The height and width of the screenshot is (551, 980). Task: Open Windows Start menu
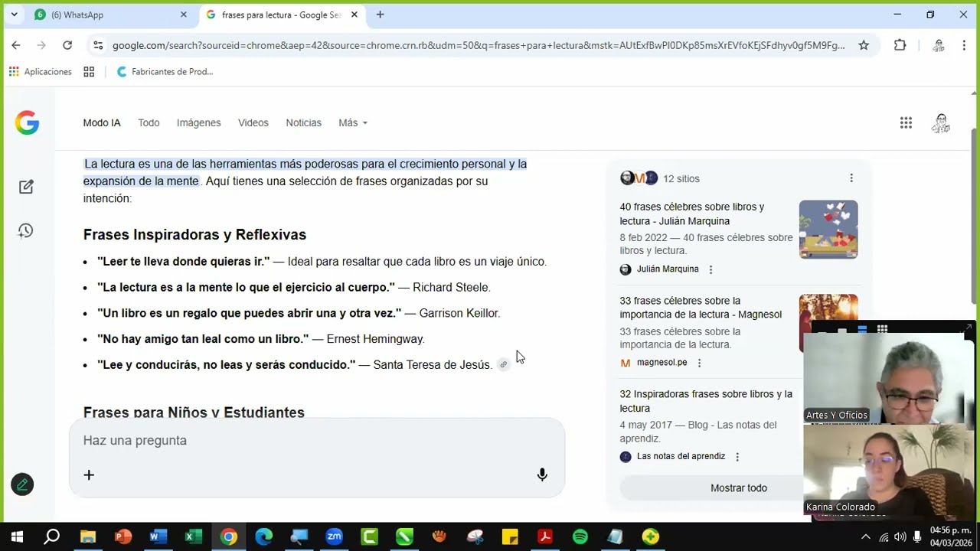17,536
